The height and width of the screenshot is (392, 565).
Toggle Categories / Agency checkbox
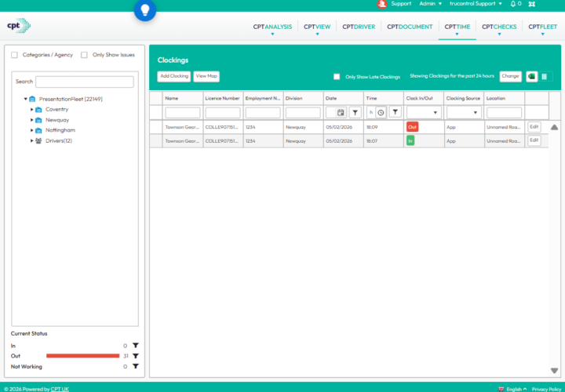tap(14, 55)
